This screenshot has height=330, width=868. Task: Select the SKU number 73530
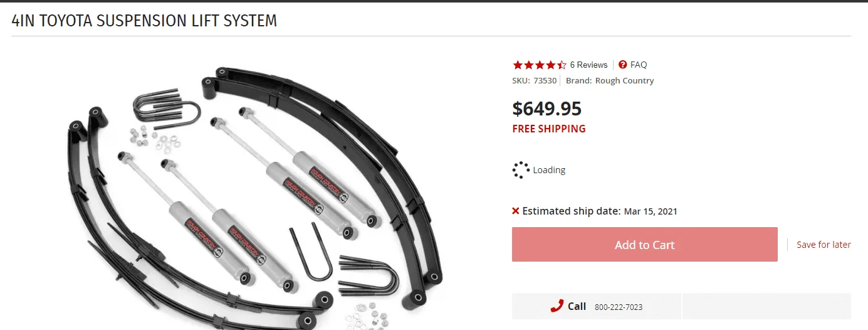click(x=545, y=80)
